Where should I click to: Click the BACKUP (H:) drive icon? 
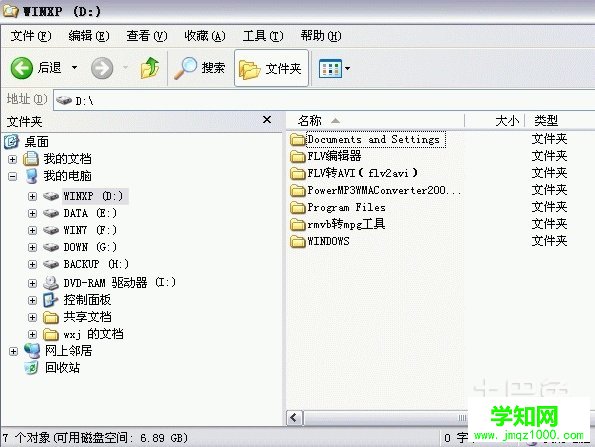click(x=51, y=264)
